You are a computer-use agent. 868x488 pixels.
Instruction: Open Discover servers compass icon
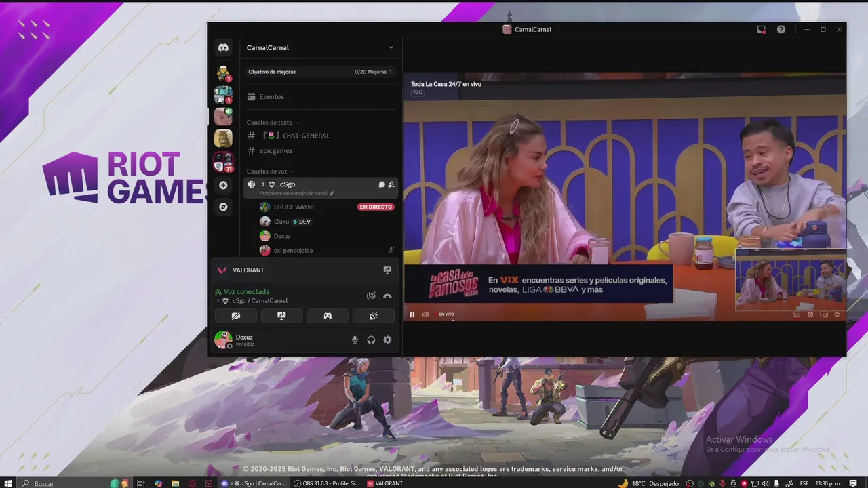(223, 207)
